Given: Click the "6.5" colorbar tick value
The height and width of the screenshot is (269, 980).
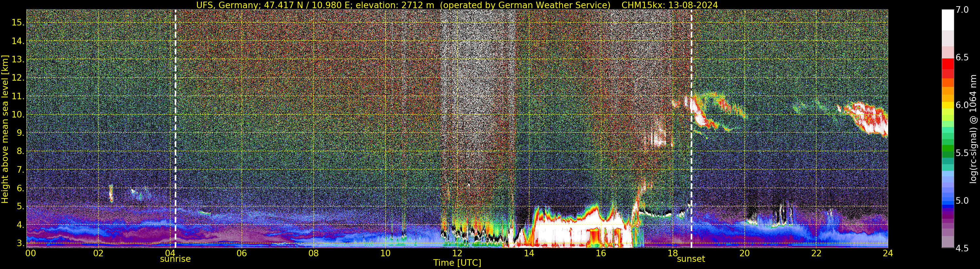Looking at the screenshot, I should (962, 57).
